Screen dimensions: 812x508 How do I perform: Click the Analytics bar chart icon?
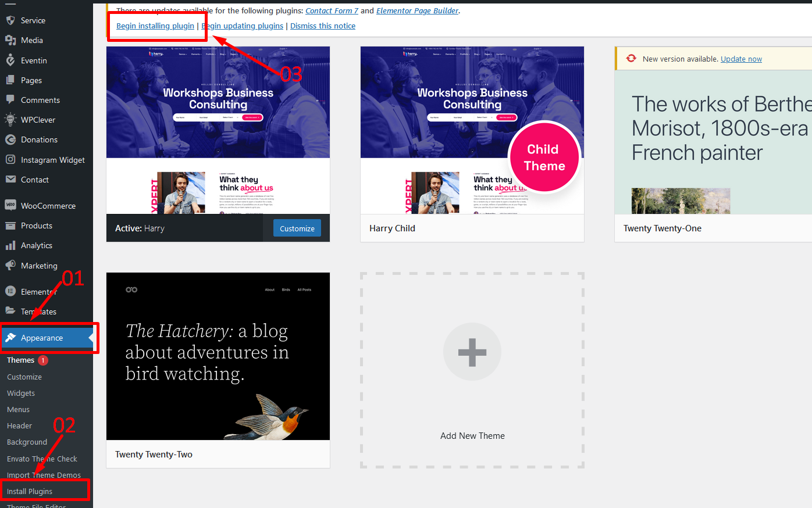(10, 245)
